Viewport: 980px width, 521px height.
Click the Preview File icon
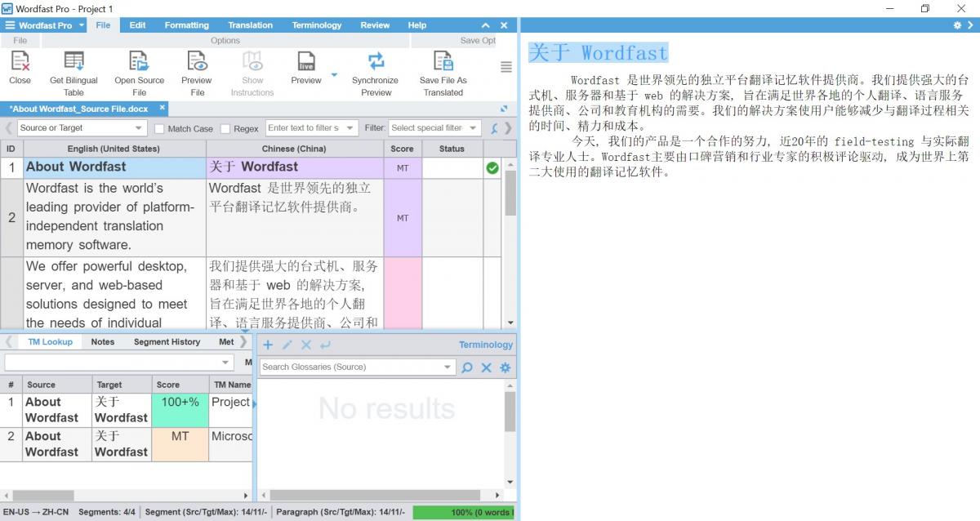click(197, 61)
